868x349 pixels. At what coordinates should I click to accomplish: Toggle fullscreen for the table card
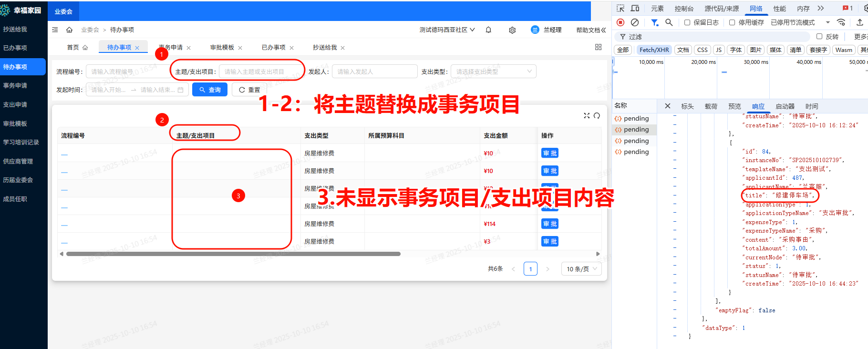[587, 115]
